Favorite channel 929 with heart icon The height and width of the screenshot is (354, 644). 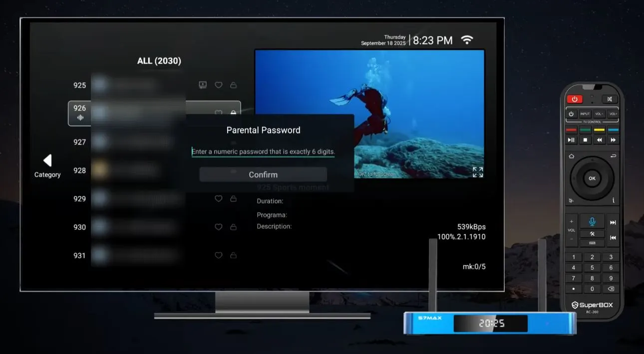218,199
